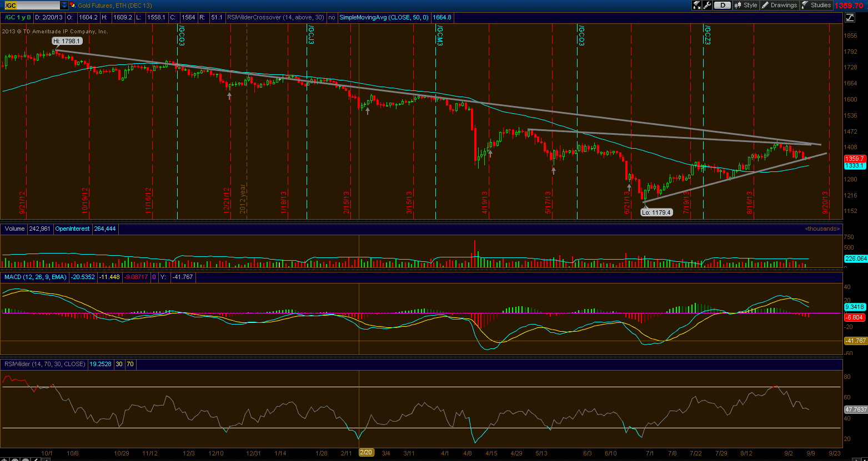Screen dimensions: 868x461
Task: Open the Studies menu button
Action: coord(816,5)
